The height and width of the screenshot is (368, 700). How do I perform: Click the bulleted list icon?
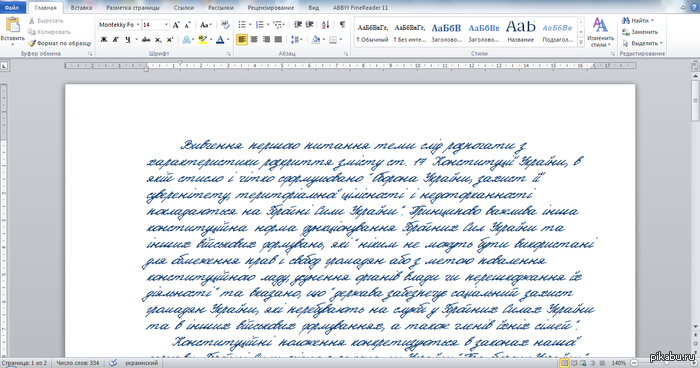click(x=242, y=25)
